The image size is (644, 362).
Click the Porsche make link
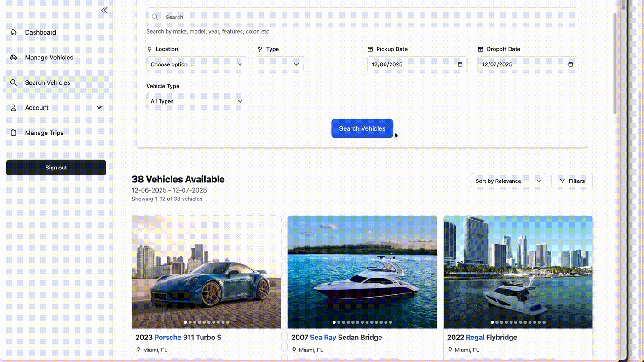pyautogui.click(x=168, y=338)
